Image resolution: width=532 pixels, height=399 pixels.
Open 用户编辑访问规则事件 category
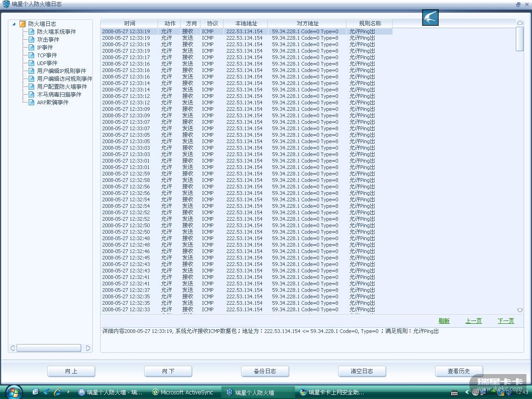(65, 79)
